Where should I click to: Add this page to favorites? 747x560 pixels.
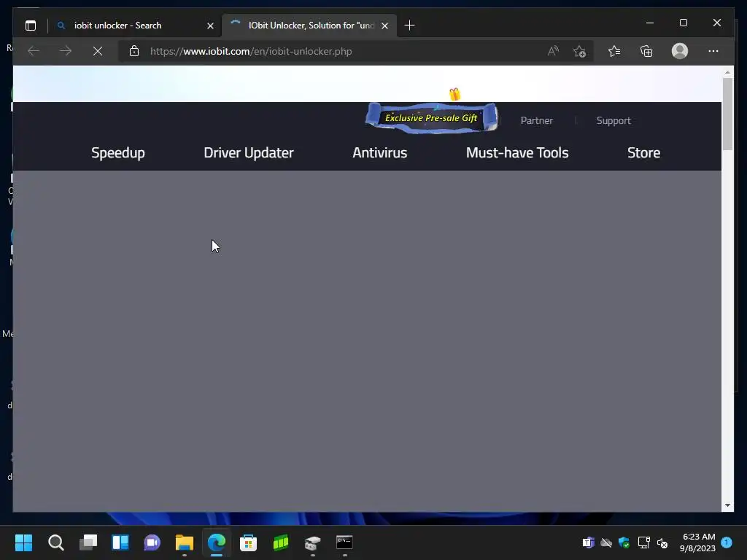579,51
